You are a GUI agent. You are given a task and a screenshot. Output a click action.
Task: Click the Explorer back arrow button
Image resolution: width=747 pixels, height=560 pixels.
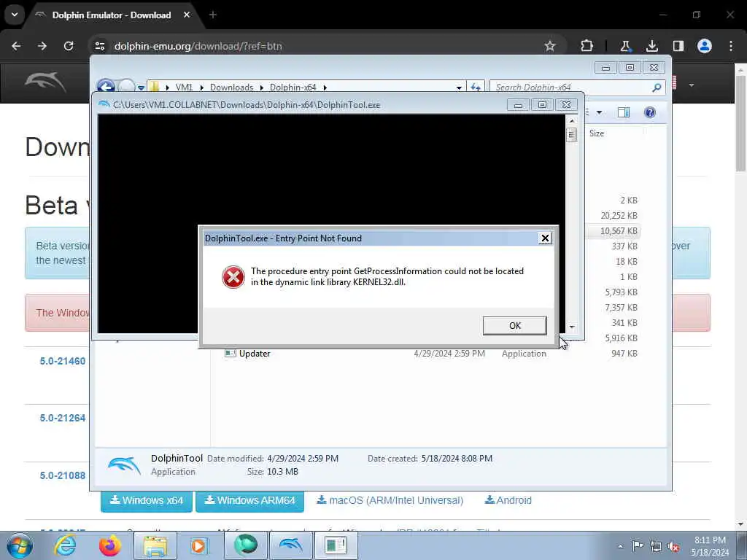click(x=106, y=87)
